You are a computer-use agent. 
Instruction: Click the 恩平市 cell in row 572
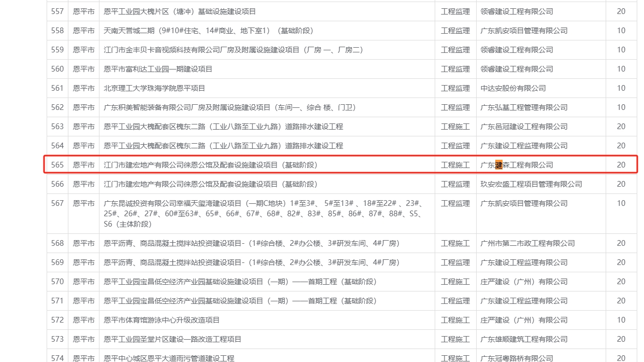pos(83,320)
